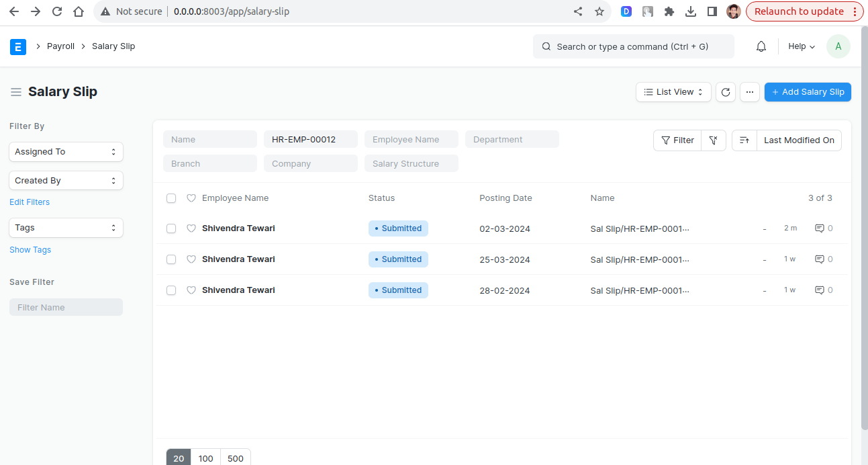Open Edit Filters link in the sidebar
This screenshot has height=465, width=868.
coord(29,202)
